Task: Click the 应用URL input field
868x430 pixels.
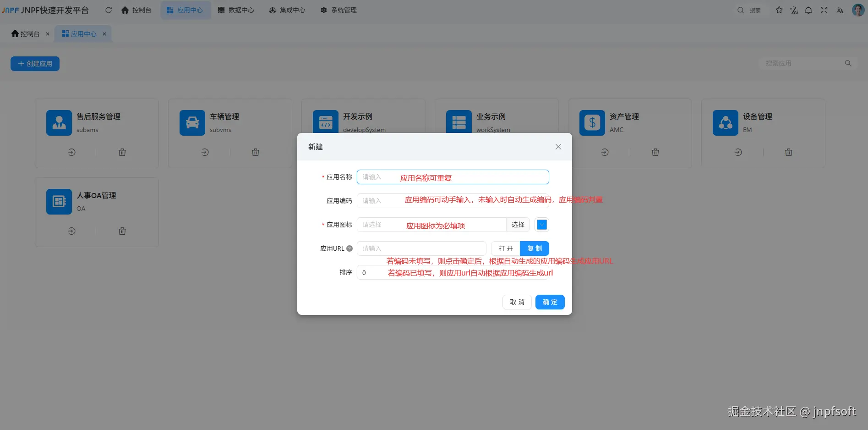Action: (421, 248)
